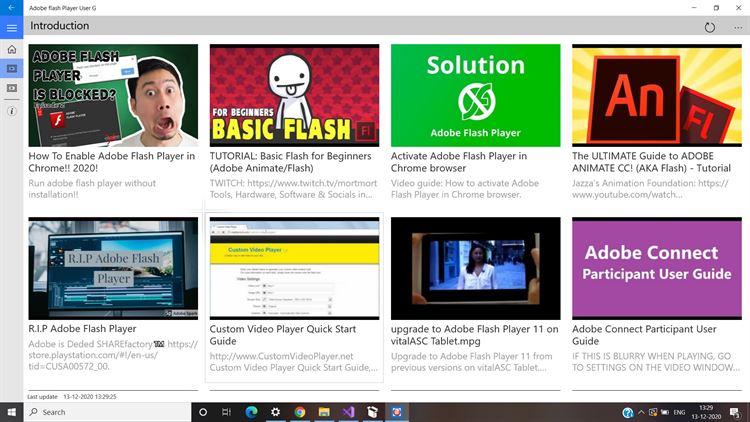The height and width of the screenshot is (422, 750).
Task: Open the blue help icon in system tray
Action: [628, 412]
